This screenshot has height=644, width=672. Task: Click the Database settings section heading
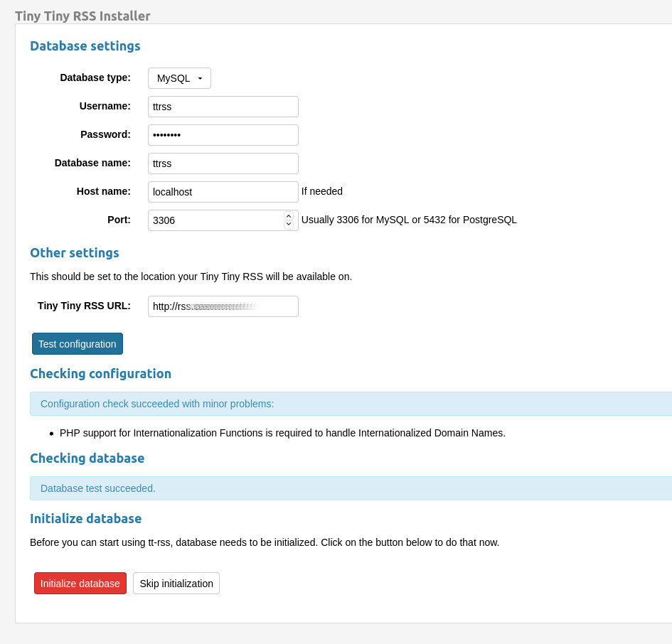point(85,45)
